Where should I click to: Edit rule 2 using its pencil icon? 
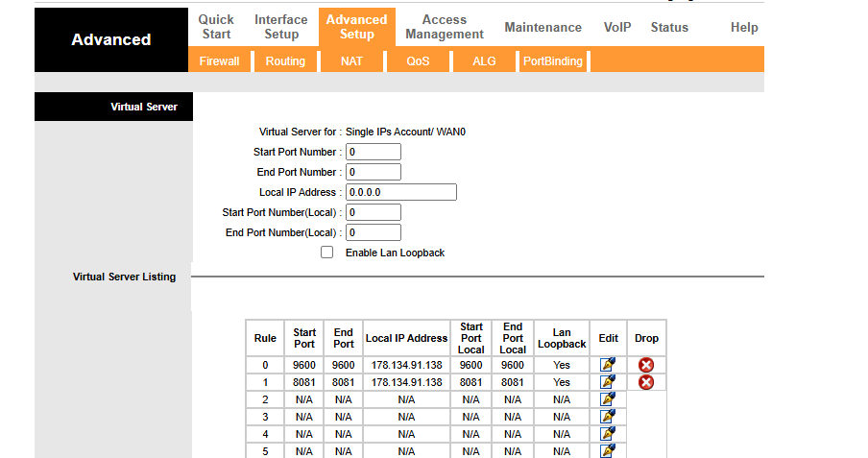607,399
